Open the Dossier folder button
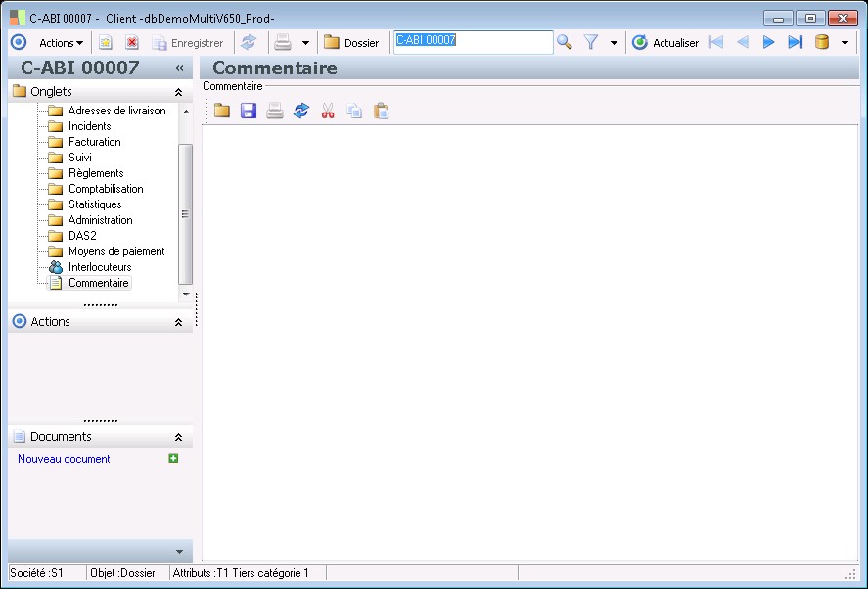Screen dimensions: 868x589 (x=351, y=43)
